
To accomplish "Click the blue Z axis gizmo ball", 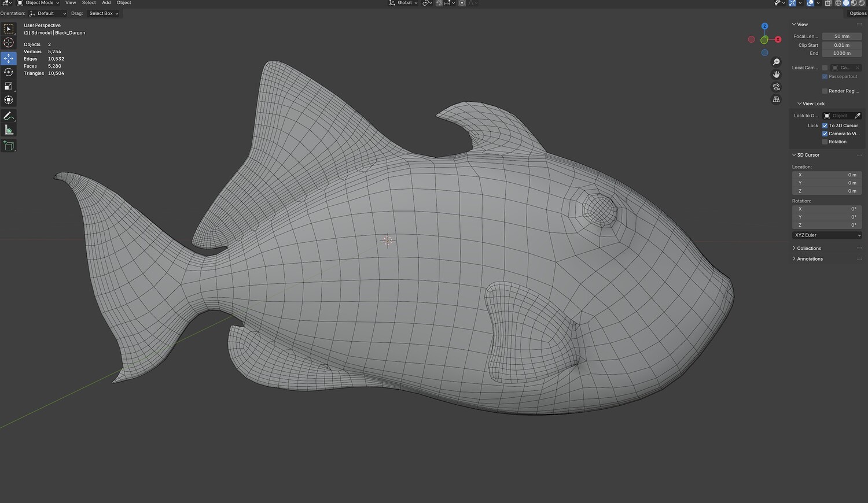I will pos(764,27).
